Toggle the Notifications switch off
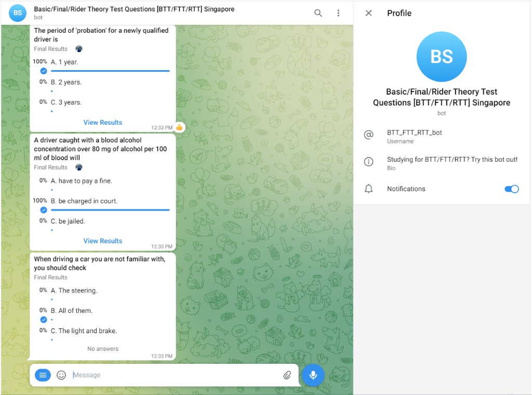This screenshot has height=395, width=532. pos(511,189)
